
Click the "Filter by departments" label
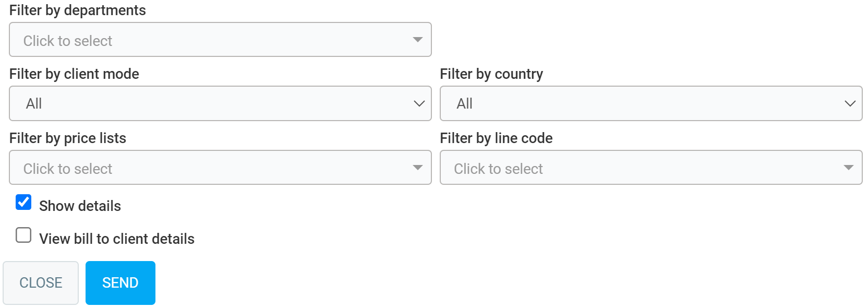tap(78, 10)
